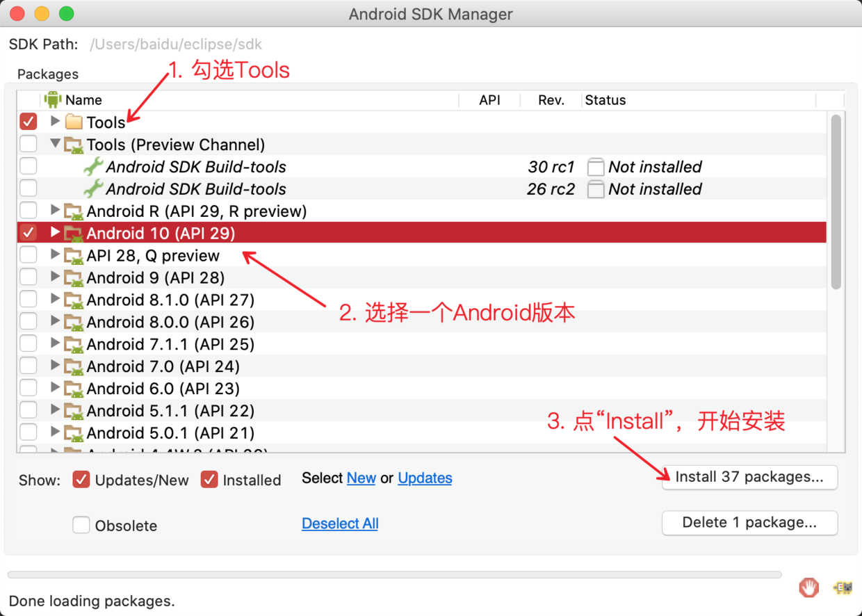Click the Android 7.1.1 folder icon
862x616 pixels.
tap(74, 345)
